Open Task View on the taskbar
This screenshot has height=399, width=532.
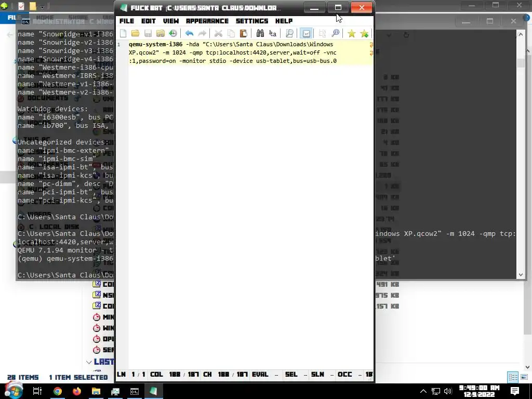(37, 391)
